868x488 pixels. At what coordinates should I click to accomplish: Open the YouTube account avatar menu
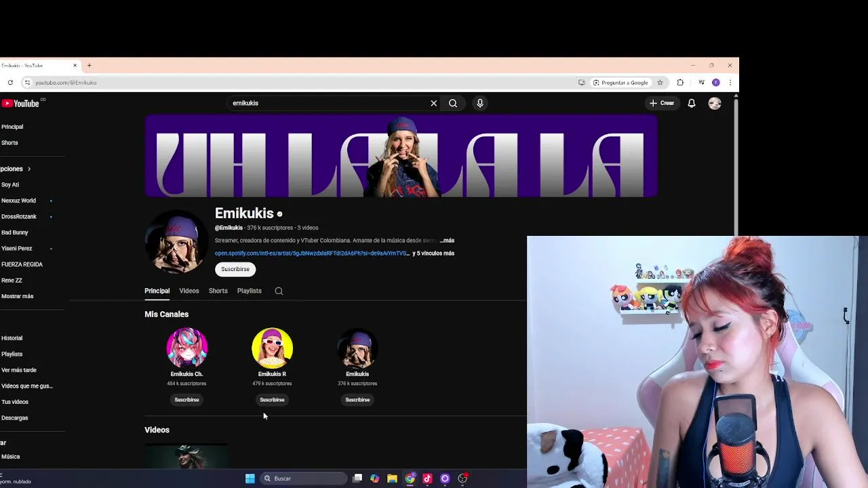click(715, 103)
